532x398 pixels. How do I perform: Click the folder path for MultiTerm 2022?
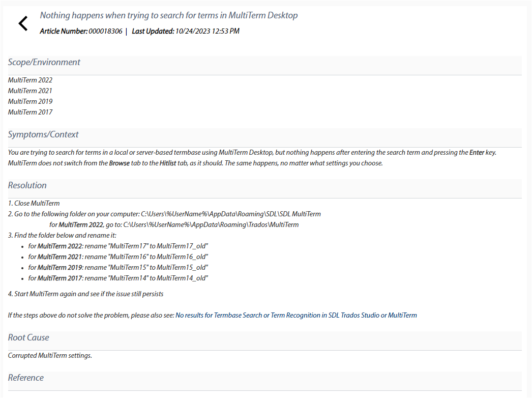(x=174, y=224)
